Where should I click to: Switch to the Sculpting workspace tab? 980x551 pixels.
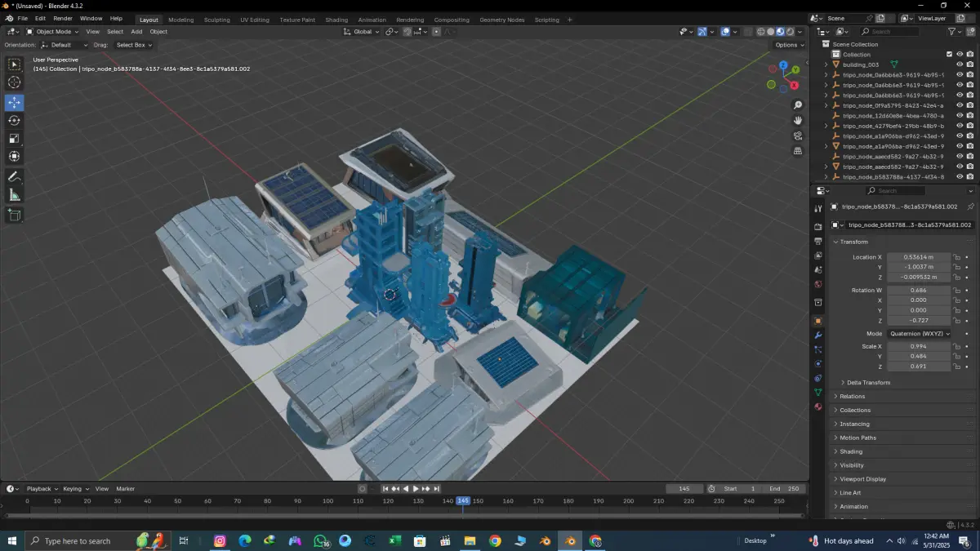(216, 20)
